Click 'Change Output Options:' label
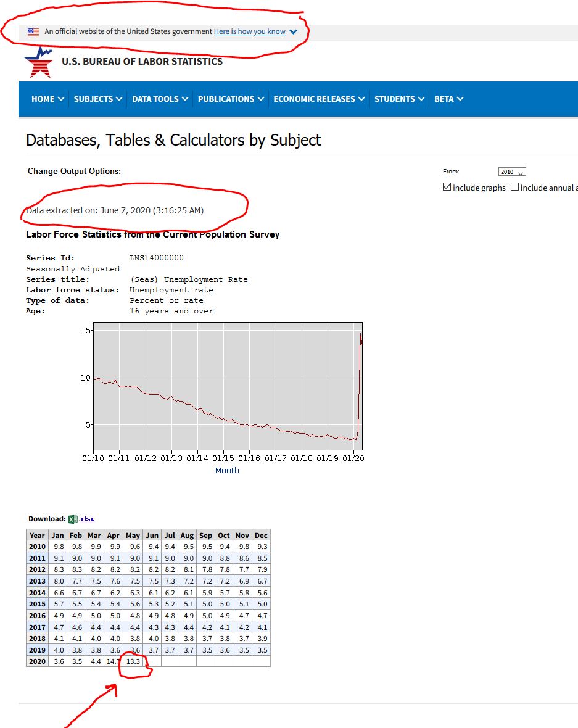578x728 pixels. pyautogui.click(x=74, y=171)
